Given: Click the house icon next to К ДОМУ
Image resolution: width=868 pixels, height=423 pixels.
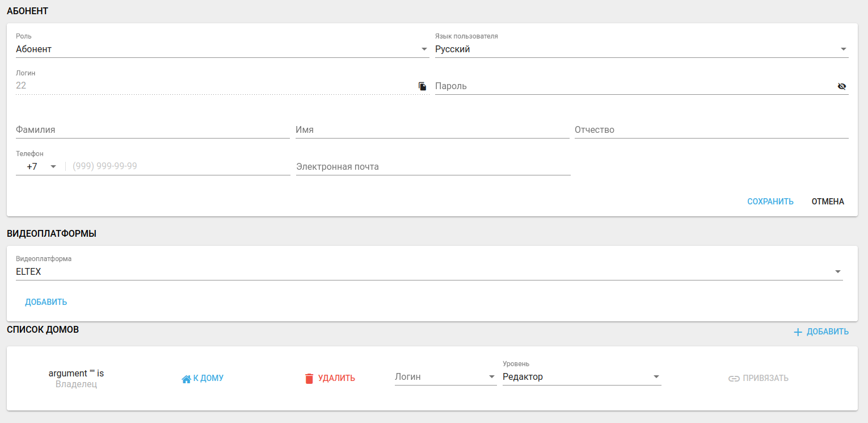Looking at the screenshot, I should tap(186, 379).
